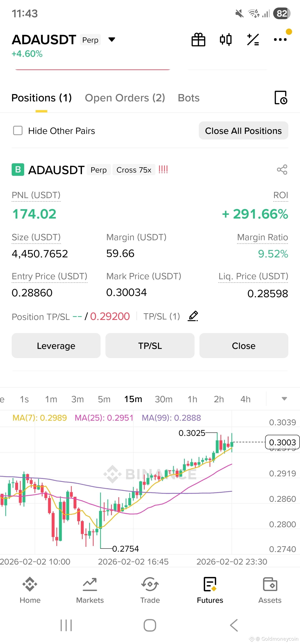300x644 pixels.
Task: Open the candlestick chart icon
Action: (226, 39)
